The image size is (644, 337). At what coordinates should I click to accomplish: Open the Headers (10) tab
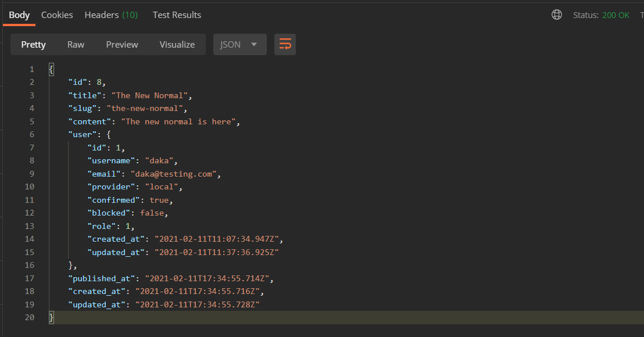point(111,15)
